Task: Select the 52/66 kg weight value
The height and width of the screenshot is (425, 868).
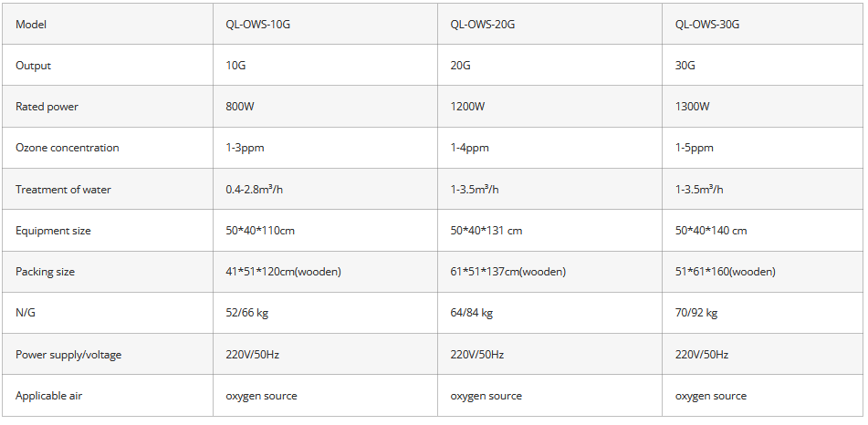Action: coord(246,313)
